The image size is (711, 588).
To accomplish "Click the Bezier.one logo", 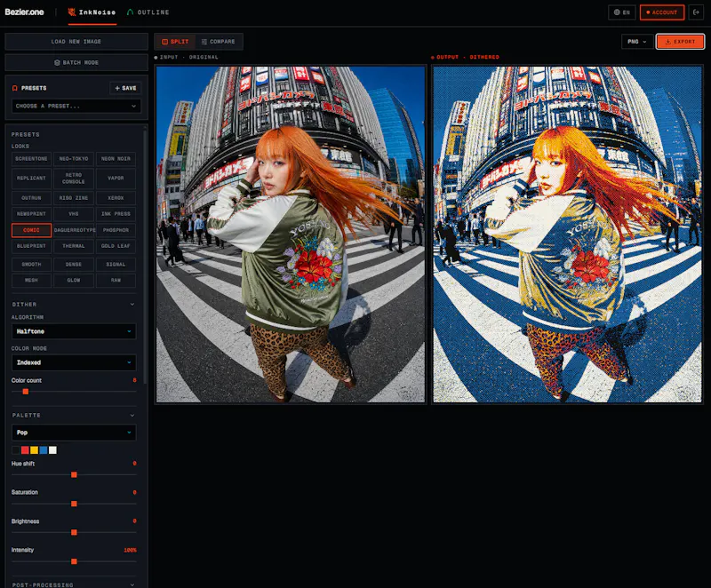I will pyautogui.click(x=25, y=12).
